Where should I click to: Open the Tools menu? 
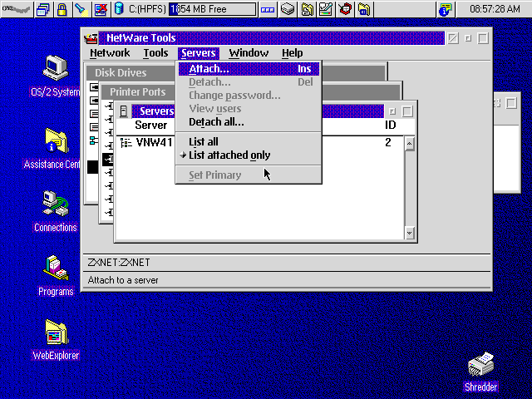click(x=155, y=53)
